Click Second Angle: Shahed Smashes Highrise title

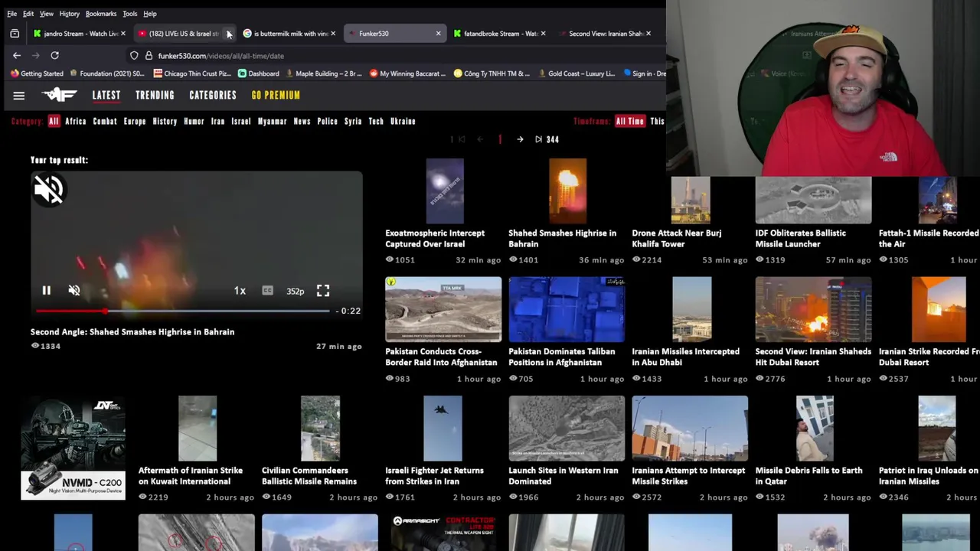pos(132,332)
